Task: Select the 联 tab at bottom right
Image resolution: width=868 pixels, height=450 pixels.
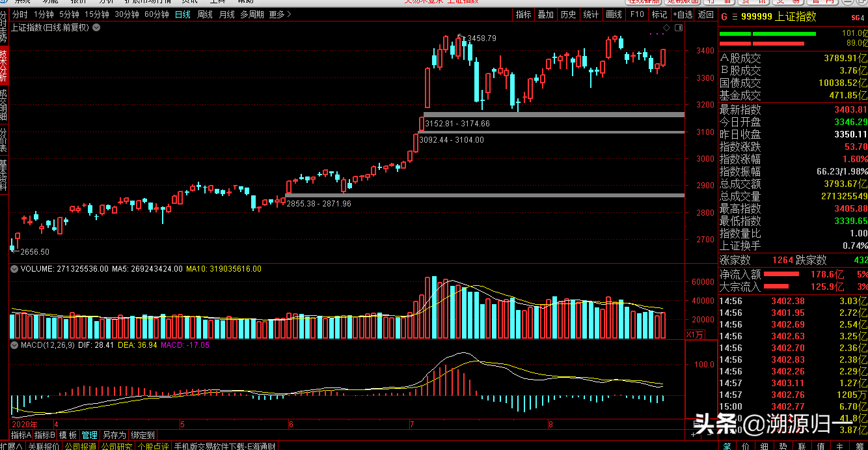Action: tap(802, 446)
